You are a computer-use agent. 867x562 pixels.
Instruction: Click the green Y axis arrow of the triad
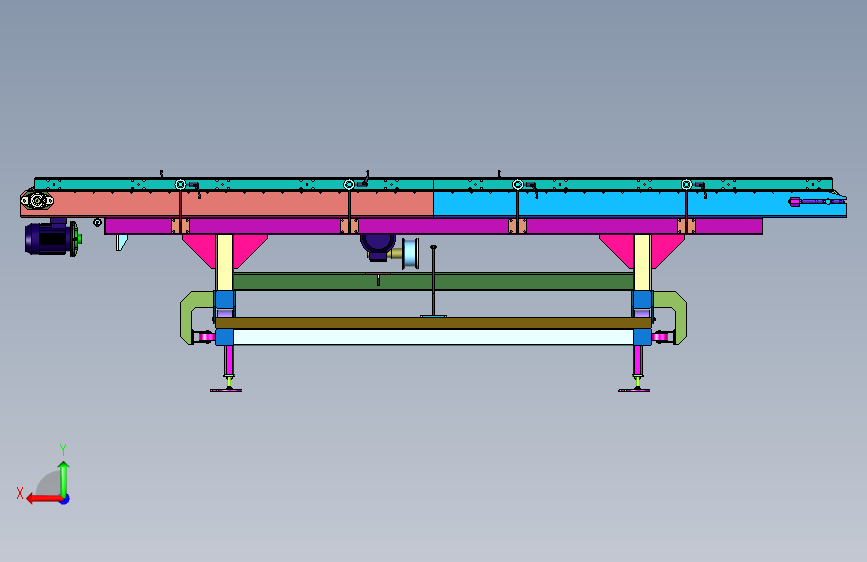(x=64, y=478)
